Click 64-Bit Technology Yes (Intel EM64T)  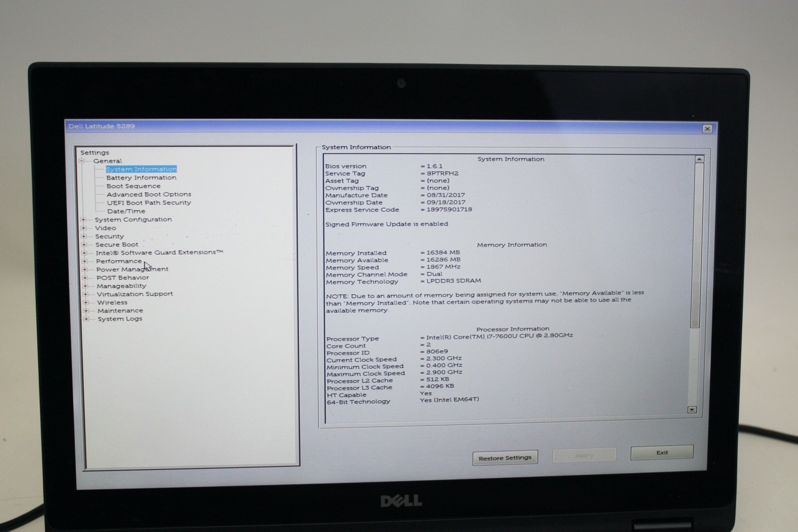tap(449, 399)
